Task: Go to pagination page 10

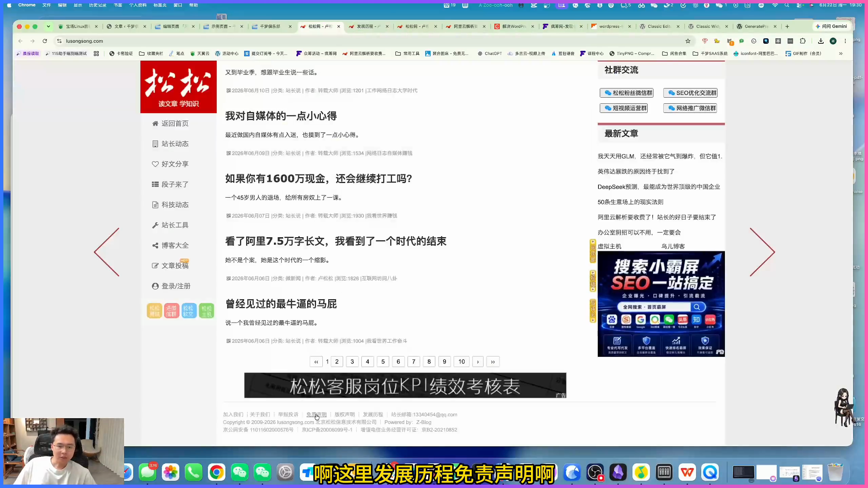Action: click(x=461, y=362)
